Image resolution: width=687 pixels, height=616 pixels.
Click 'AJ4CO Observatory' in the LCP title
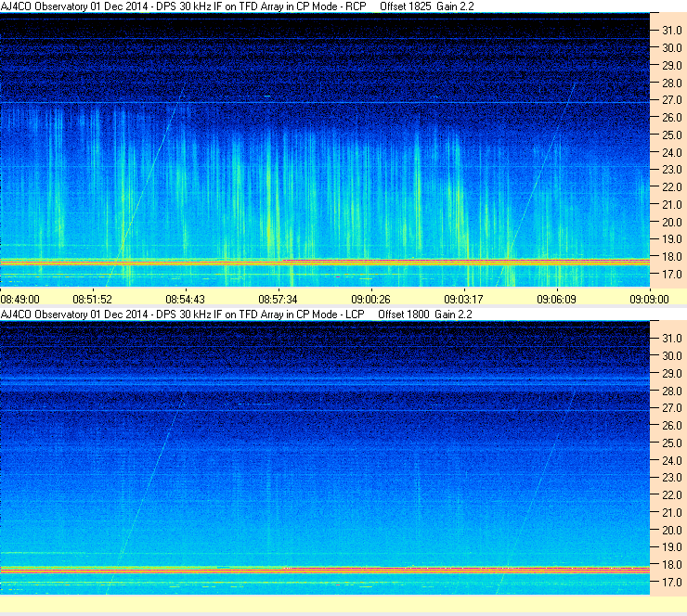pos(45,314)
